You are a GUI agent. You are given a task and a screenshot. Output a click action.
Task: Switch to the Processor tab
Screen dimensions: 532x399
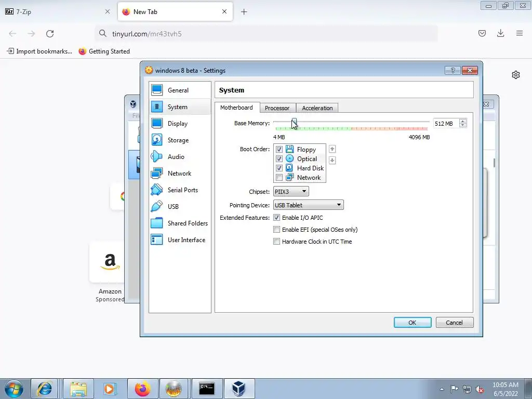coord(277,108)
